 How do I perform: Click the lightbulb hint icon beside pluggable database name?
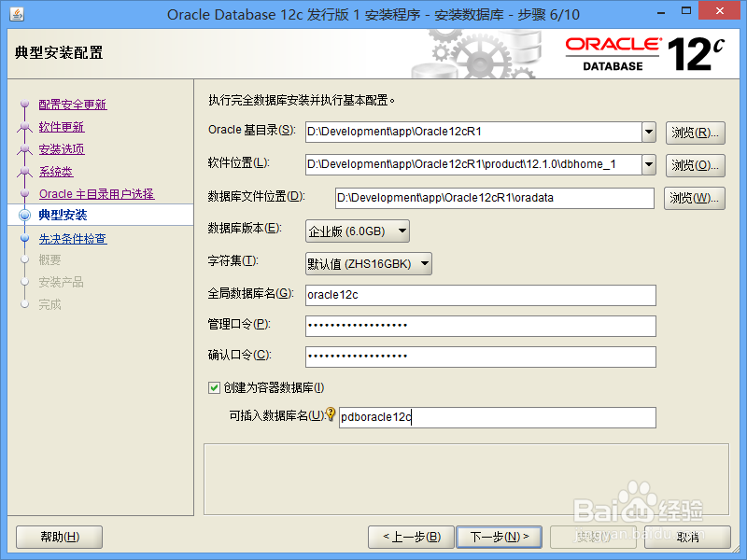tap(331, 413)
